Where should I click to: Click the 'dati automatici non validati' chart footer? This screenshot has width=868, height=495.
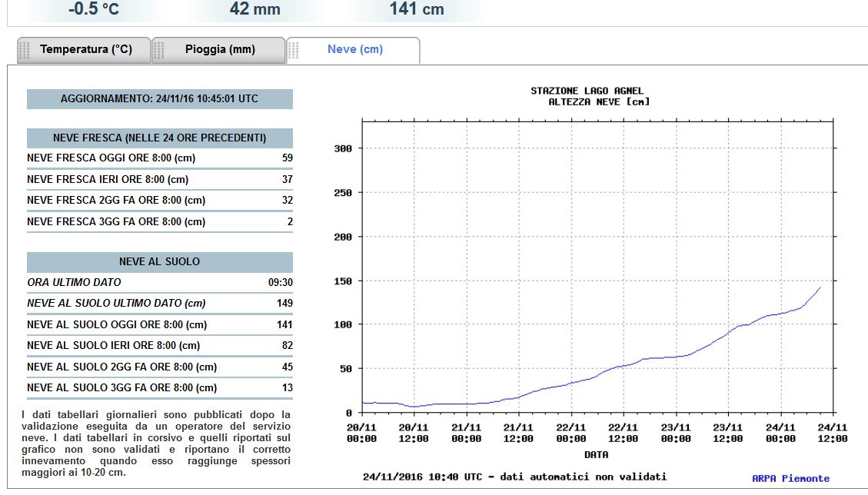584,477
